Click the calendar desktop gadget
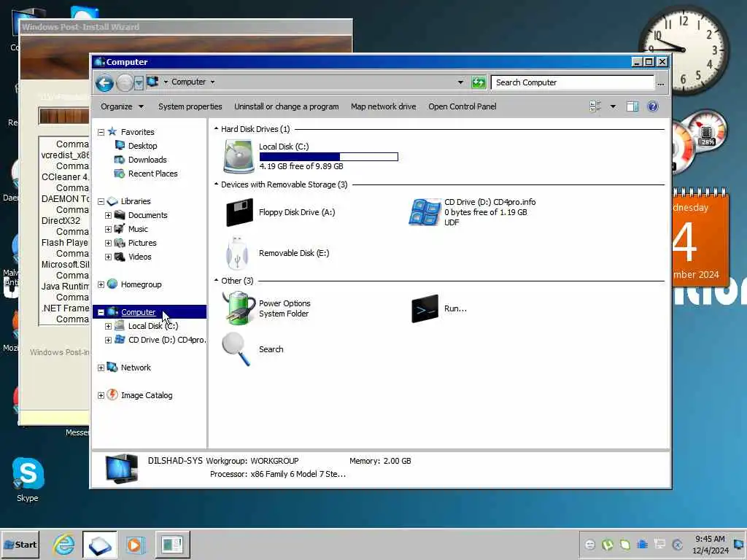 [700, 238]
